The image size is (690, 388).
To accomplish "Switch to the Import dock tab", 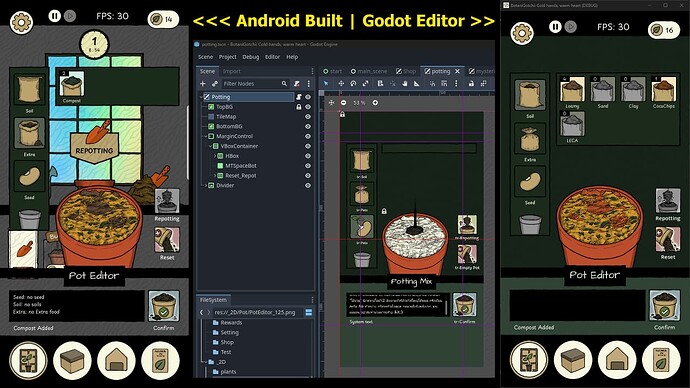I will pyautogui.click(x=231, y=71).
